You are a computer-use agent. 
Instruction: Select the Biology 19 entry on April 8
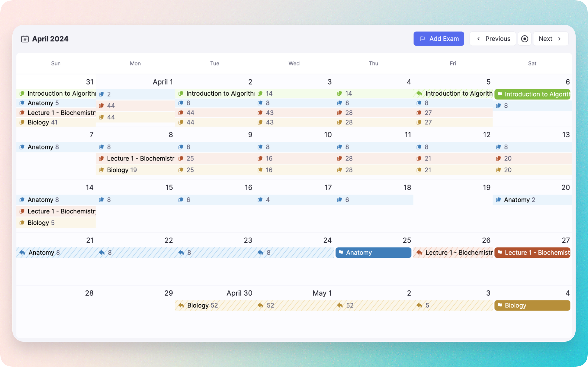click(x=122, y=170)
